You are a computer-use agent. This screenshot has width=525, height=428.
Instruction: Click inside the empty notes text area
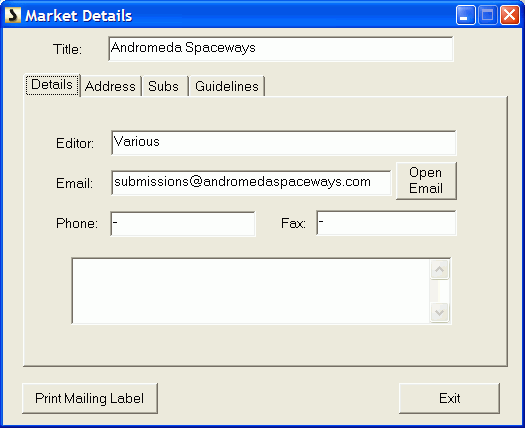[x=250, y=291]
